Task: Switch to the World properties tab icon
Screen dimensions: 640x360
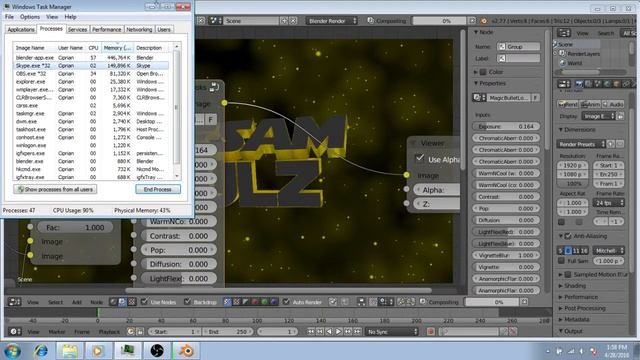Action: point(607,84)
